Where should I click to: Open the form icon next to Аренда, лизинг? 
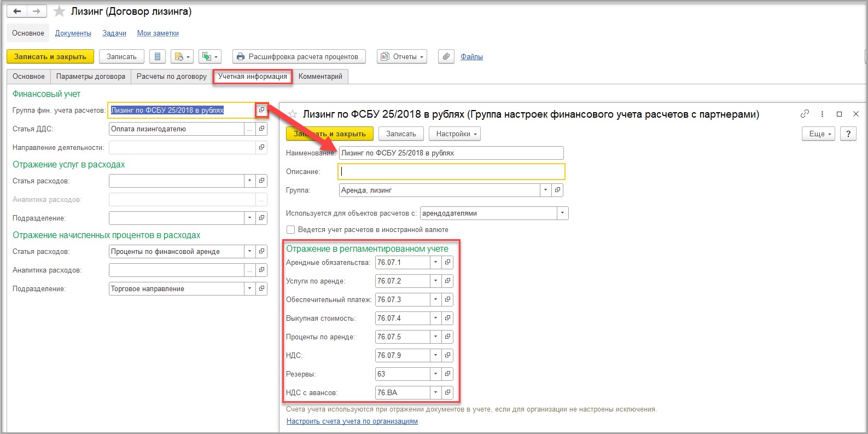557,190
